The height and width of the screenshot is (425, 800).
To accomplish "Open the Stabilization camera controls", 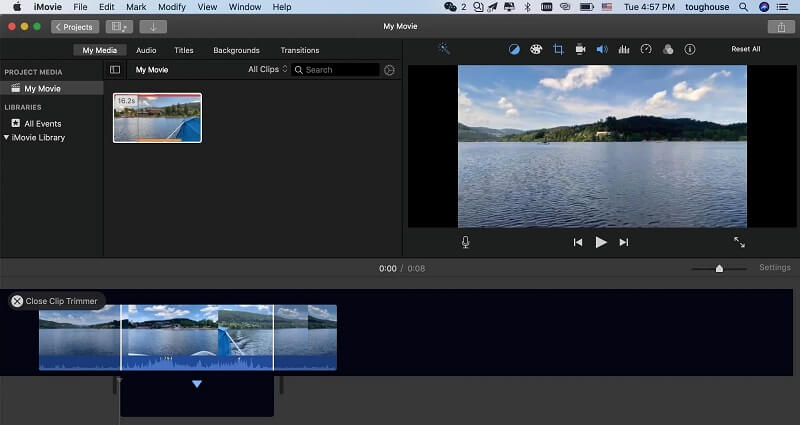I will [580, 49].
